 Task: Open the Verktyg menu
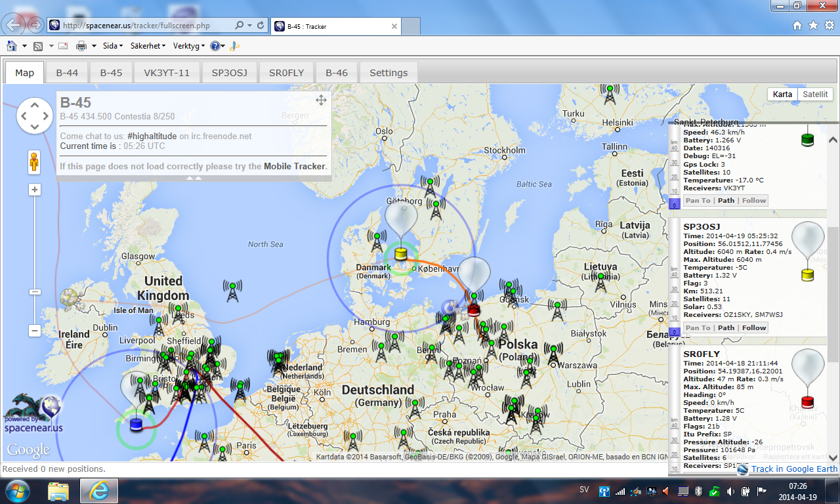click(189, 46)
